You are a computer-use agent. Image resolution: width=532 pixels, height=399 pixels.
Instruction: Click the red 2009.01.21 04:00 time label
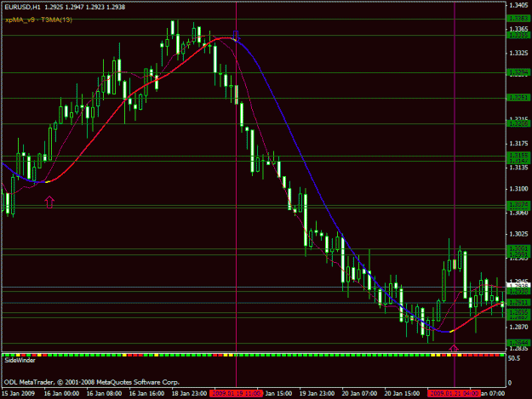coord(454,394)
